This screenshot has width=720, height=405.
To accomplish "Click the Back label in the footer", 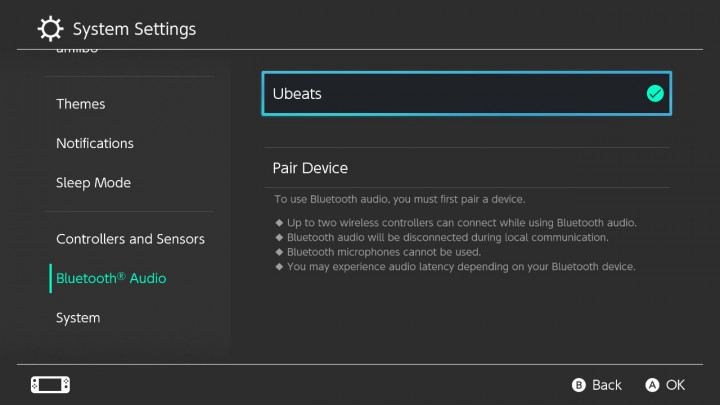I will pos(607,385).
